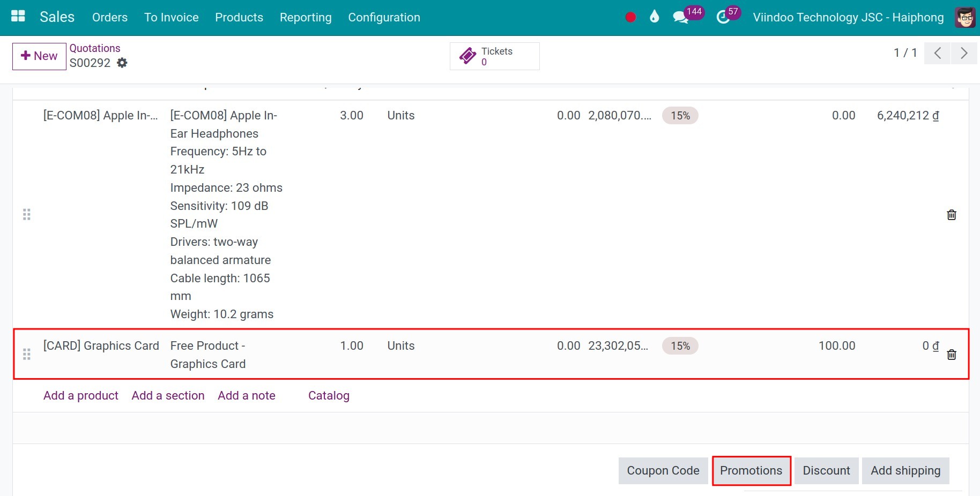This screenshot has width=980, height=496.
Task: Click the 1 / 1 pager counter
Action: click(x=905, y=53)
